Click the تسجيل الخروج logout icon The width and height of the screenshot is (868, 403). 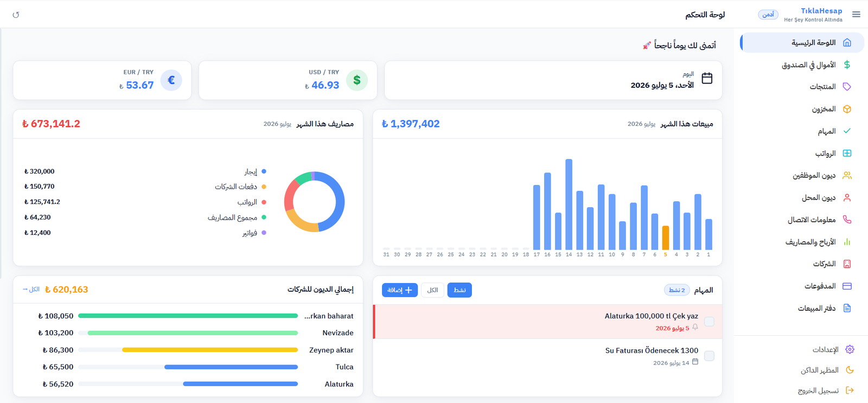[850, 391]
